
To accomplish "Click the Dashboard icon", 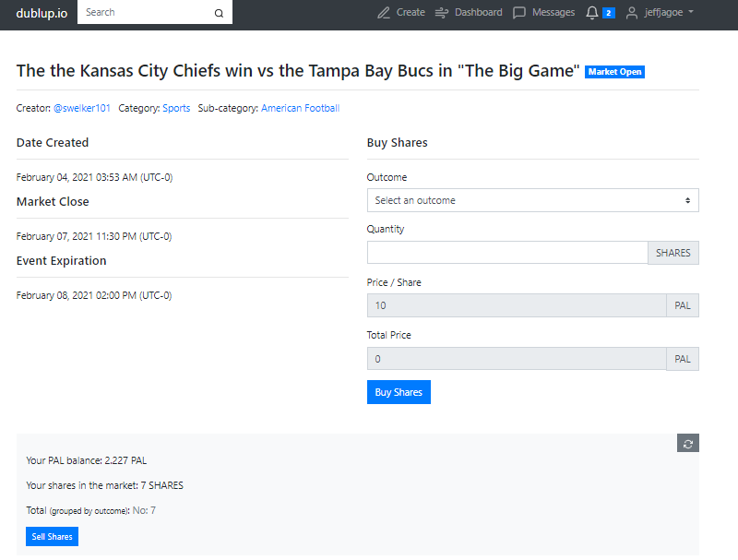I will (x=442, y=13).
